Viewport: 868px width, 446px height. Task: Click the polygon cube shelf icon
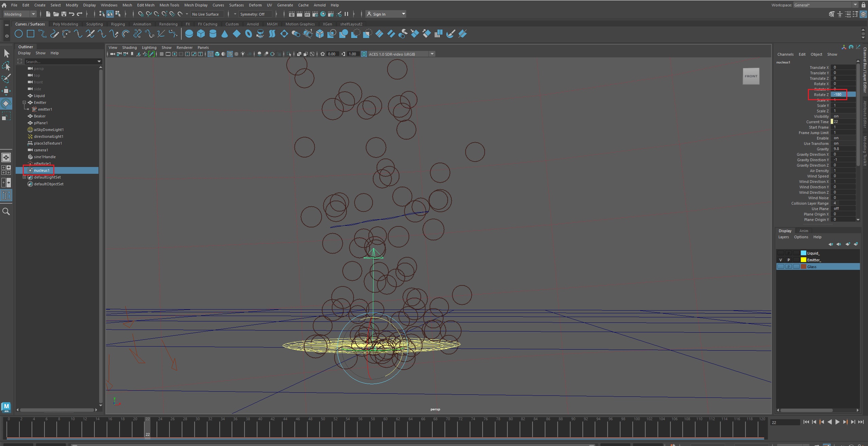(x=201, y=34)
